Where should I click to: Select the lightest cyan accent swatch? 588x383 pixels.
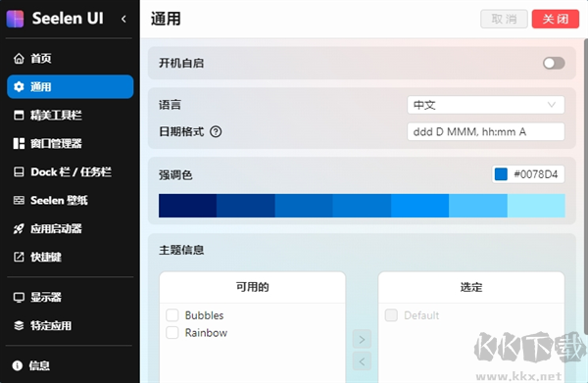tap(536, 206)
